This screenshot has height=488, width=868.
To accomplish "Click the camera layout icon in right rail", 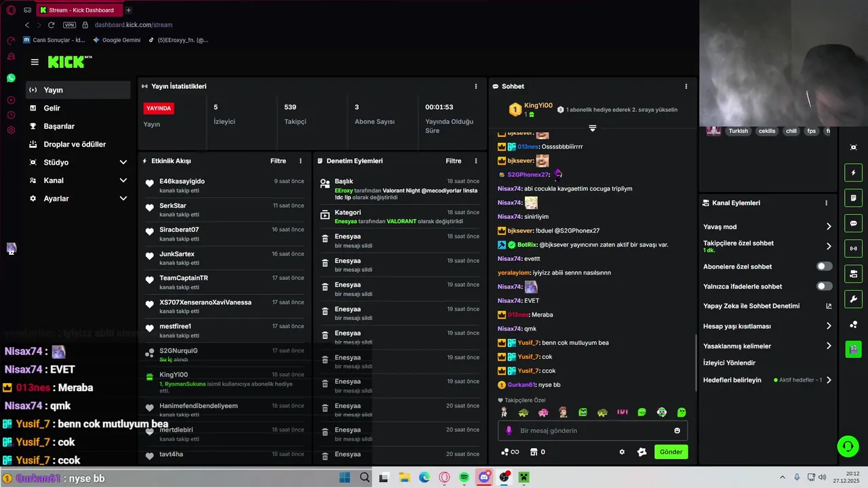I will [x=853, y=274].
